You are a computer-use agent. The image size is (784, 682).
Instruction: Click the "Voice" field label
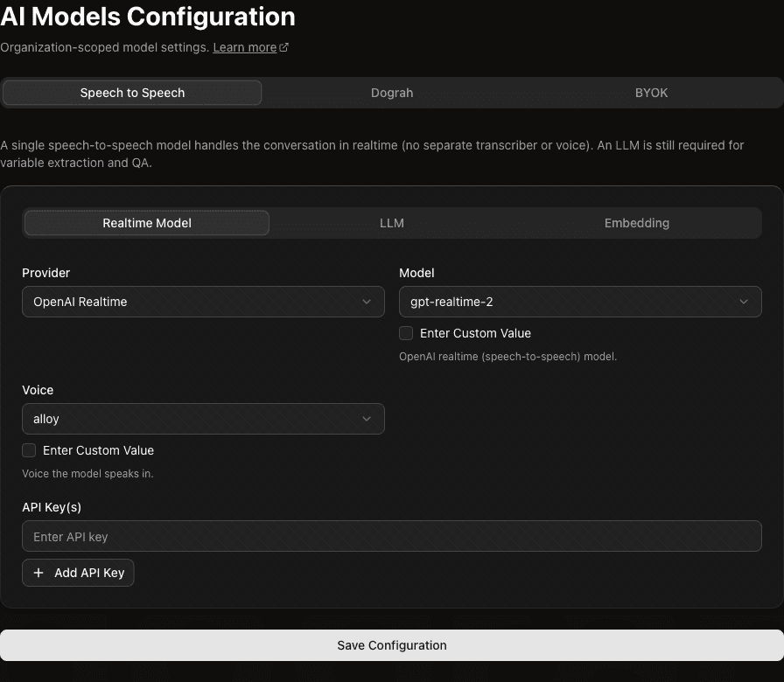38,390
